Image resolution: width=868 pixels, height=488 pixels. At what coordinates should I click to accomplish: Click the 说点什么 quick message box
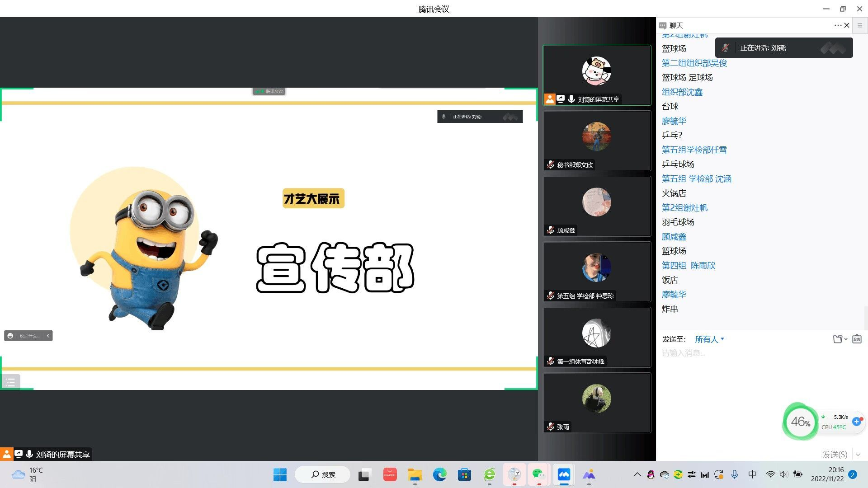[x=29, y=336]
